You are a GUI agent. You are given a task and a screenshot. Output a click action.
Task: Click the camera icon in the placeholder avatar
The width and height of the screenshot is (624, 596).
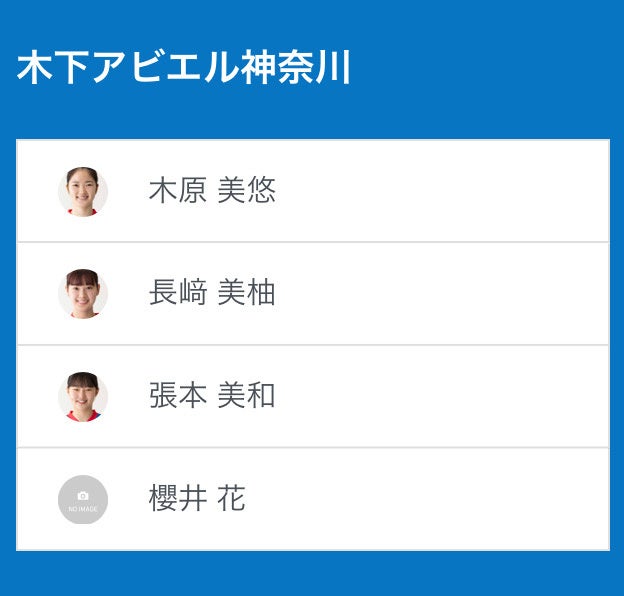tap(83, 495)
